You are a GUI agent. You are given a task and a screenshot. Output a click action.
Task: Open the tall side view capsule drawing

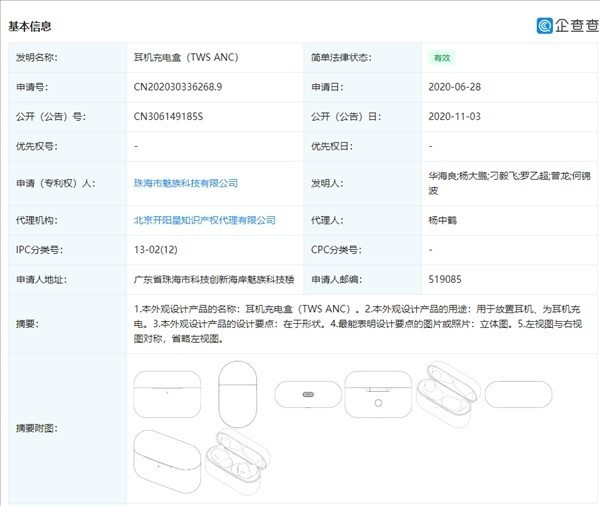[x=237, y=394]
